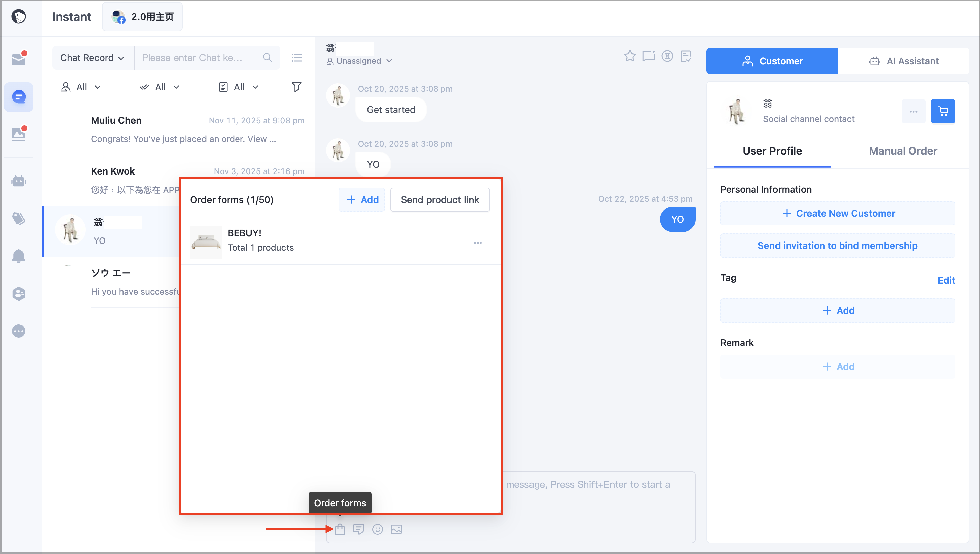Open quick reply message icon
Image resolution: width=980 pixels, height=554 pixels.
coord(359,529)
